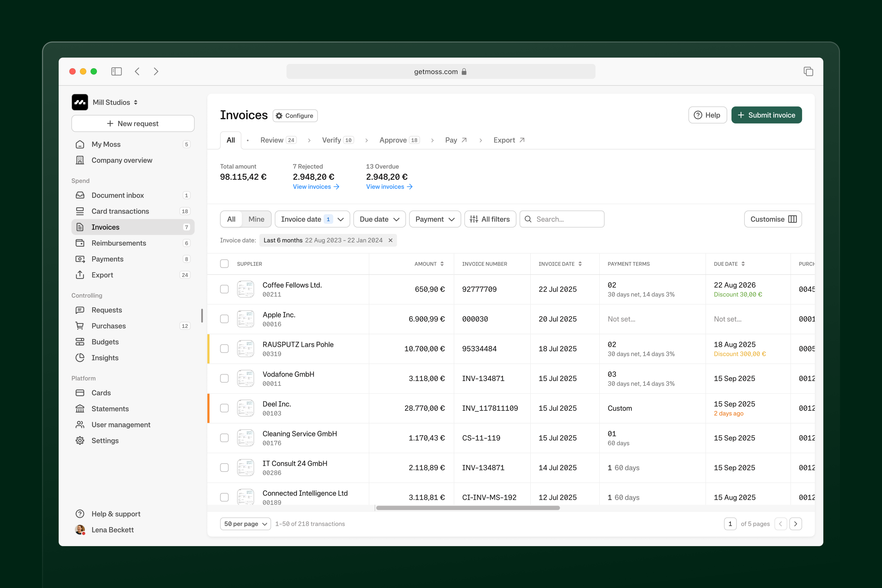The height and width of the screenshot is (588, 882).
Task: Open the Purchases cart icon
Action: pyautogui.click(x=80, y=326)
